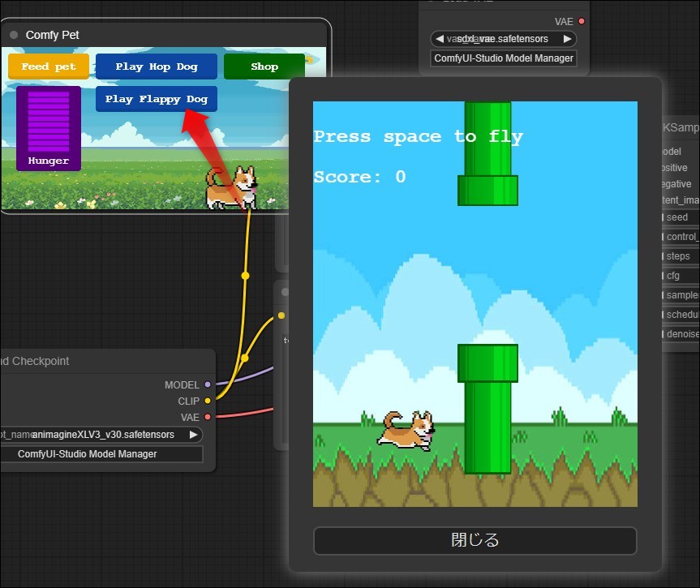Screen dimensions: 700x588
Task: Open ComfyUI-Studio Model Manager under VAE loader
Action: click(504, 58)
